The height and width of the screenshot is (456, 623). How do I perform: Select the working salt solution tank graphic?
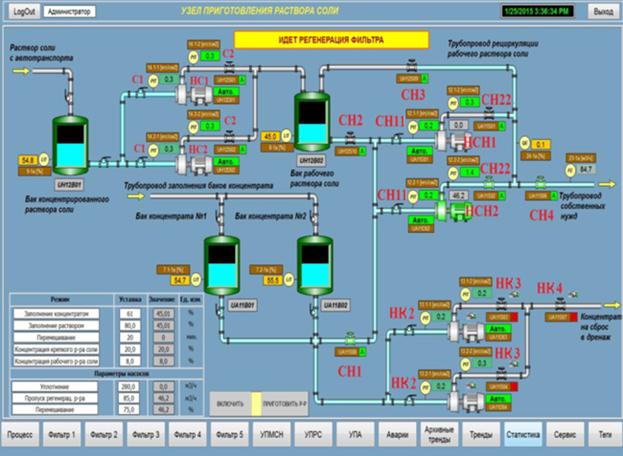[312, 121]
